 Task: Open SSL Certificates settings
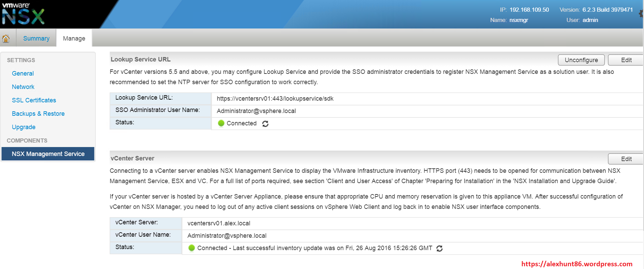[34, 100]
